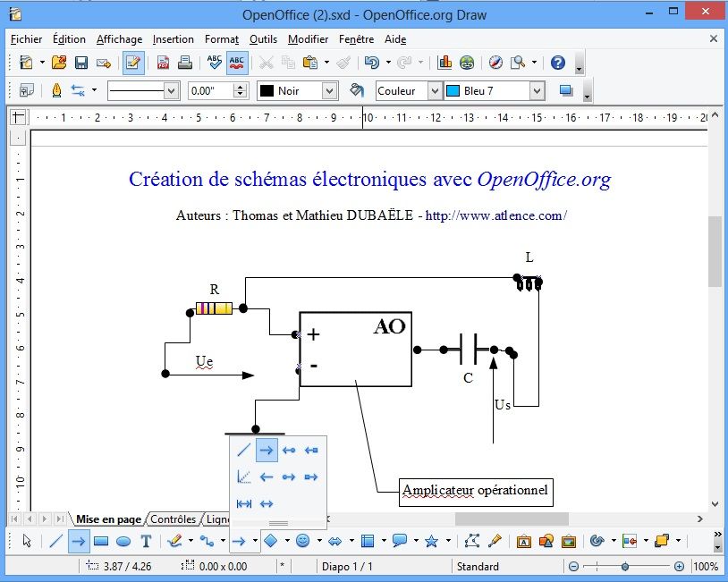Click the line width field showing 0.00"
Image resolution: width=728 pixels, height=582 pixels.
click(x=212, y=91)
